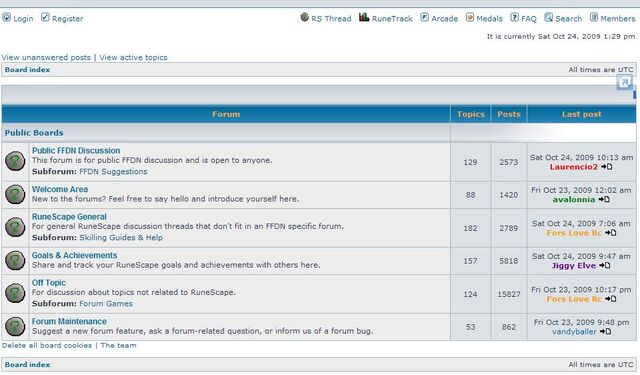This screenshot has width=640, height=375.
Task: View latest post icon next to avalonnia
Action: (x=604, y=200)
